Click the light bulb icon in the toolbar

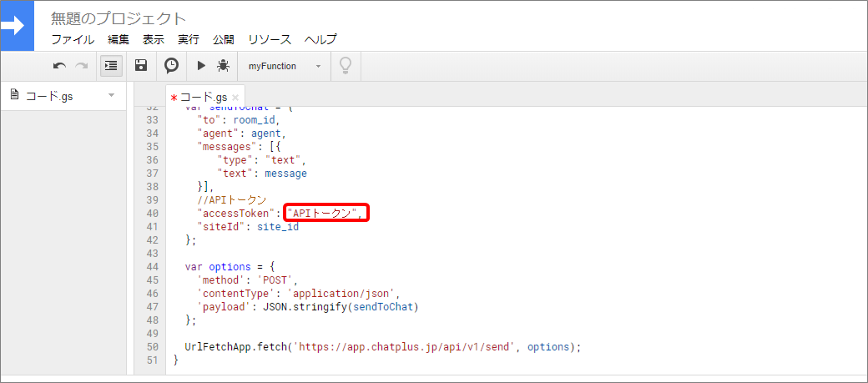346,65
